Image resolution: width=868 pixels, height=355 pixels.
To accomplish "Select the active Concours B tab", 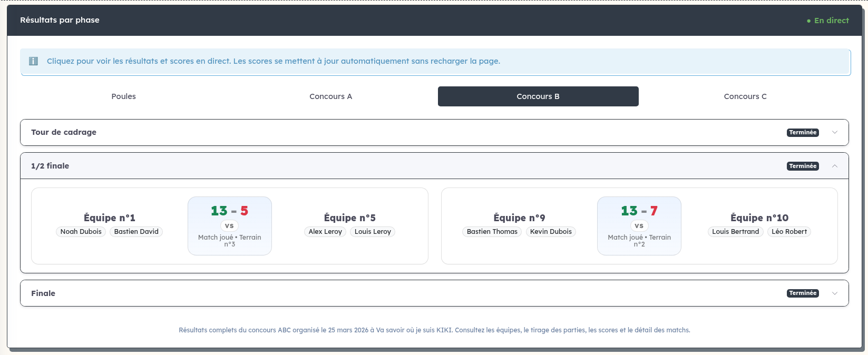I will 538,96.
